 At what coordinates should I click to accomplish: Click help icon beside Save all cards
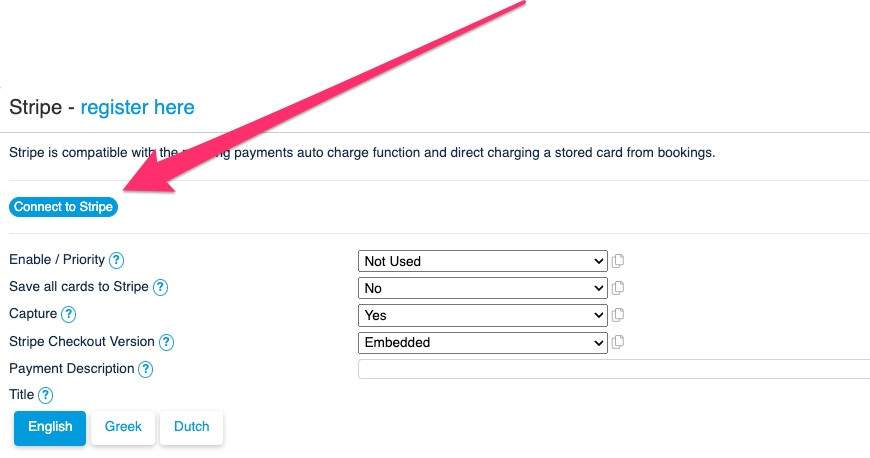point(160,287)
